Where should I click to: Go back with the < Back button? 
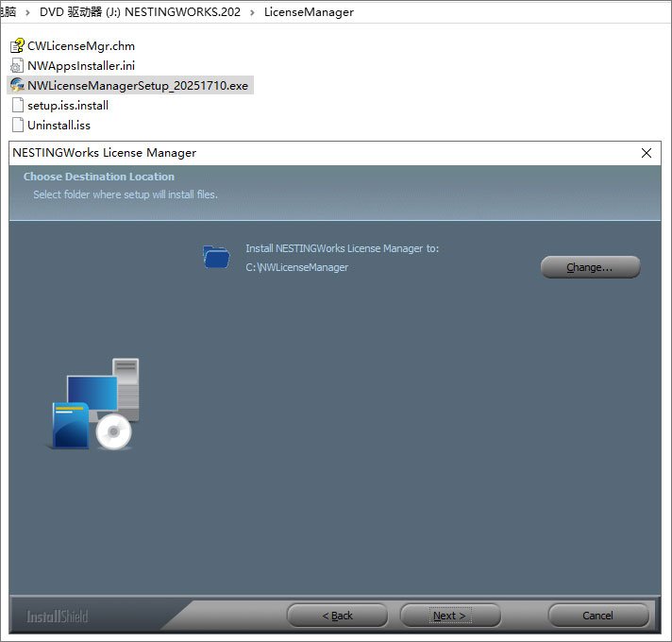tap(337, 616)
